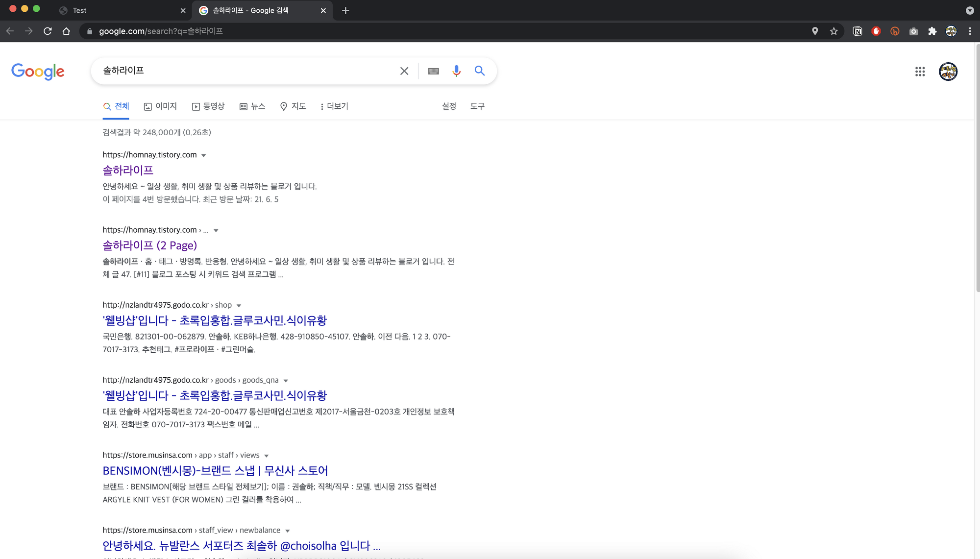The image size is (980, 559).
Task: Open dropdown beside store.musinsa.com staff views result
Action: 267,456
